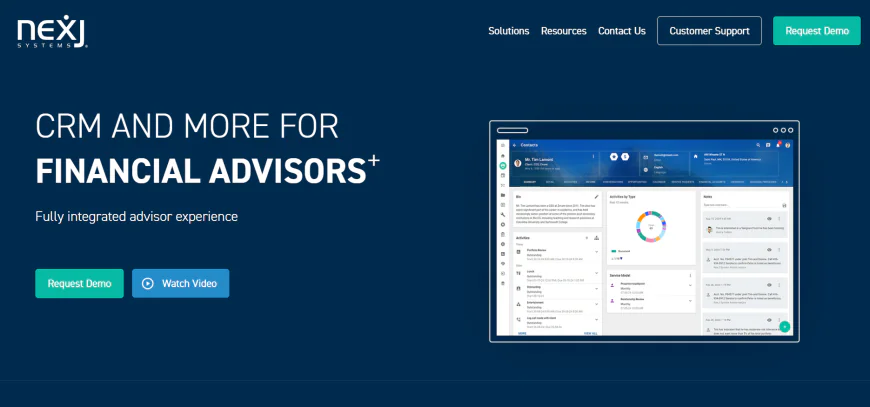Expand the Portfolio Review activity chevron
This screenshot has height=407, width=870.
pos(596,252)
